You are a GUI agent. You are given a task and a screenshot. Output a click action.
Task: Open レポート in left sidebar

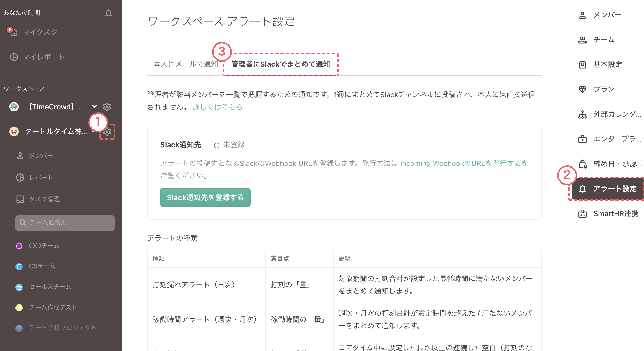[35, 177]
